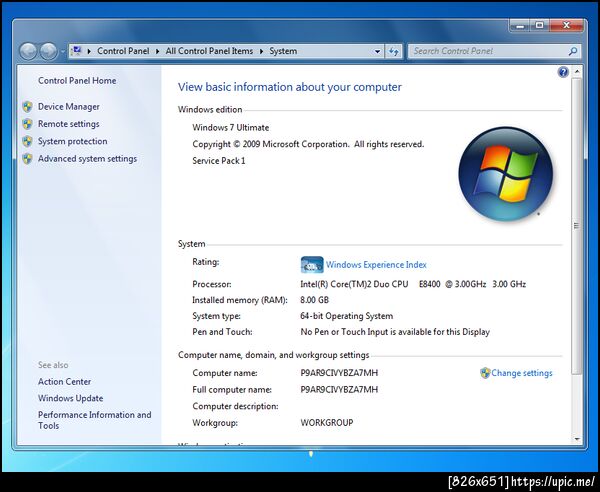The image size is (600, 492).
Task: Click the 'WORKGROUP' value
Action: [327, 423]
